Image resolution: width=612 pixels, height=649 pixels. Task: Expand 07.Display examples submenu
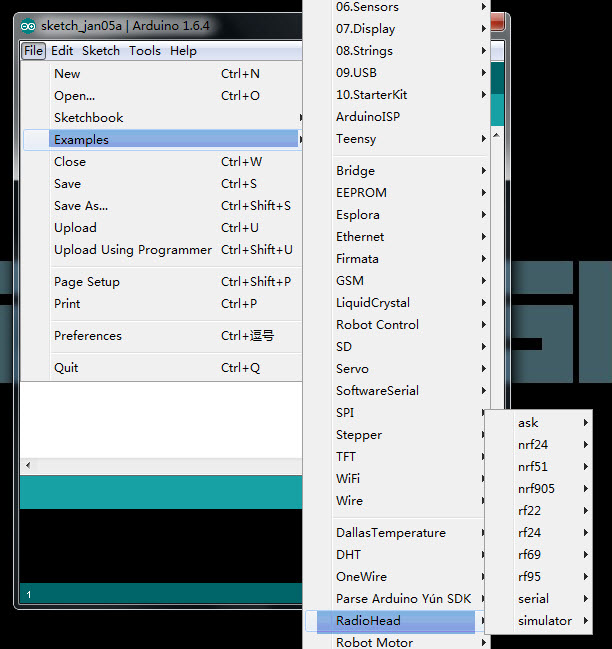[x=397, y=29]
